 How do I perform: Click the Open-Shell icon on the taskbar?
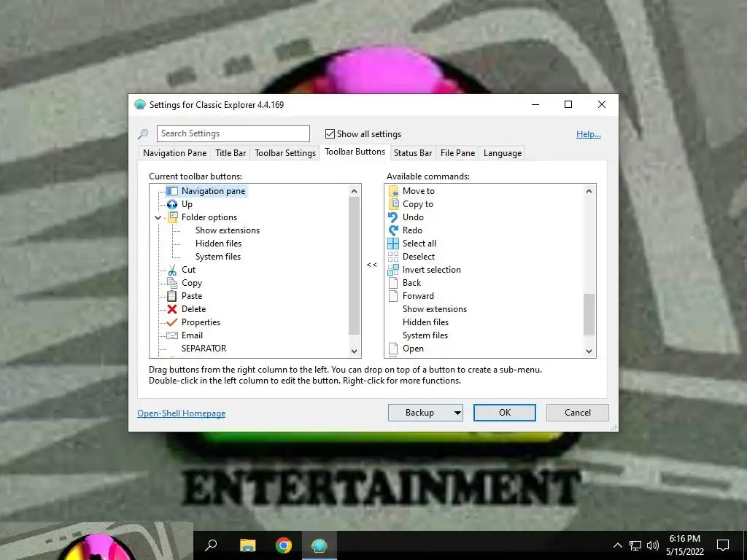320,545
